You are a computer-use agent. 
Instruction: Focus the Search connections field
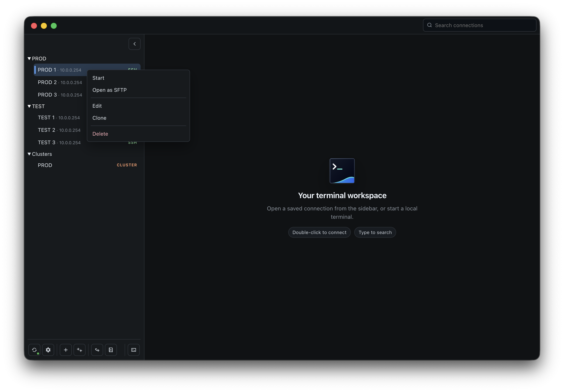[x=479, y=25]
